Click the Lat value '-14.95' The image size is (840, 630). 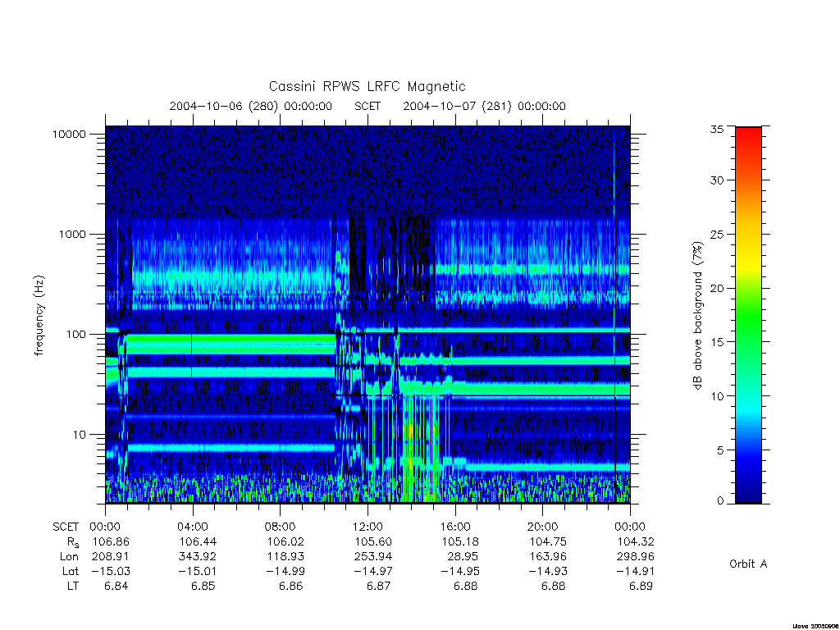click(460, 571)
